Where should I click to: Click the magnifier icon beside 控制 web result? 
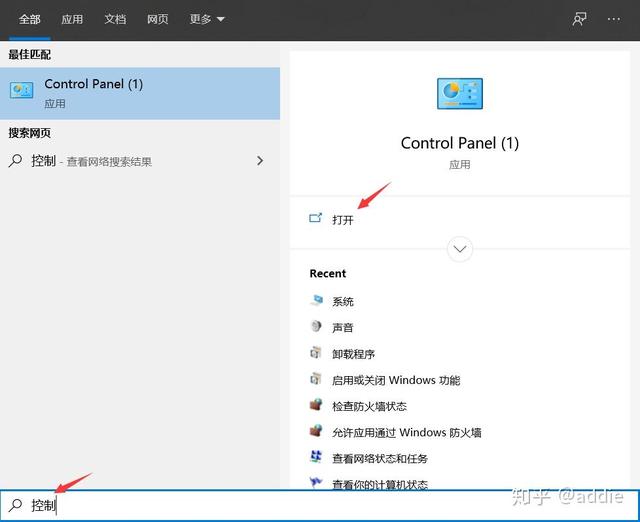tap(16, 161)
